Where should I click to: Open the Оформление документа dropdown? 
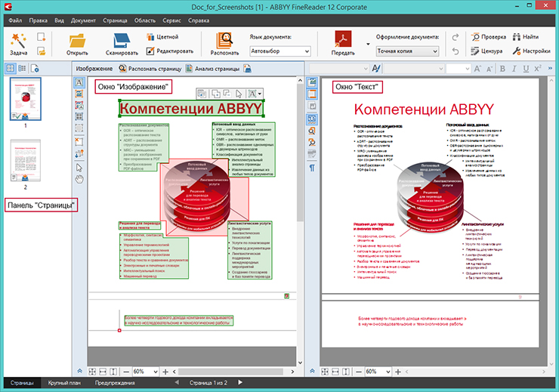pos(407,51)
